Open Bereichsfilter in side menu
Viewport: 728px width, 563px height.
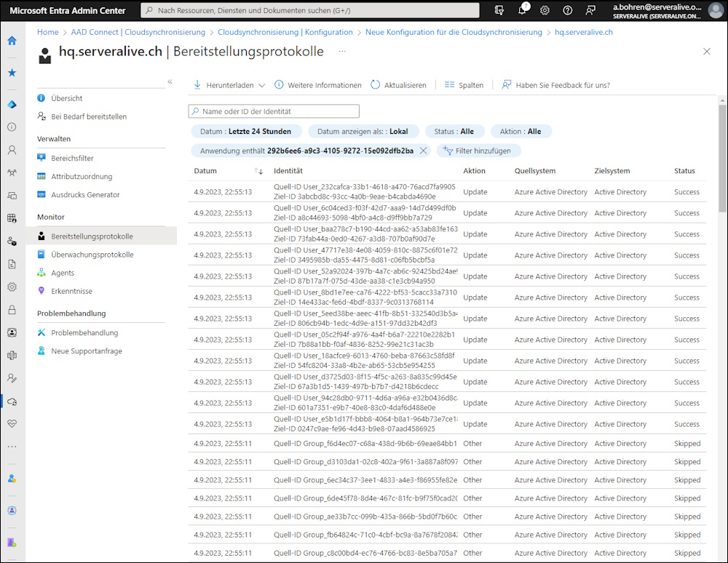click(72, 158)
